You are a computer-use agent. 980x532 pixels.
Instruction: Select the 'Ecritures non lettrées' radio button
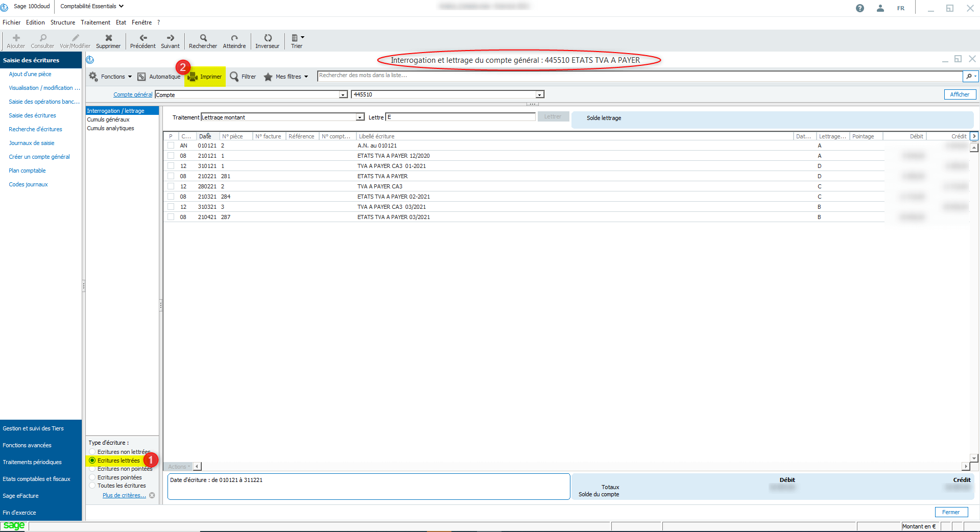coord(92,452)
